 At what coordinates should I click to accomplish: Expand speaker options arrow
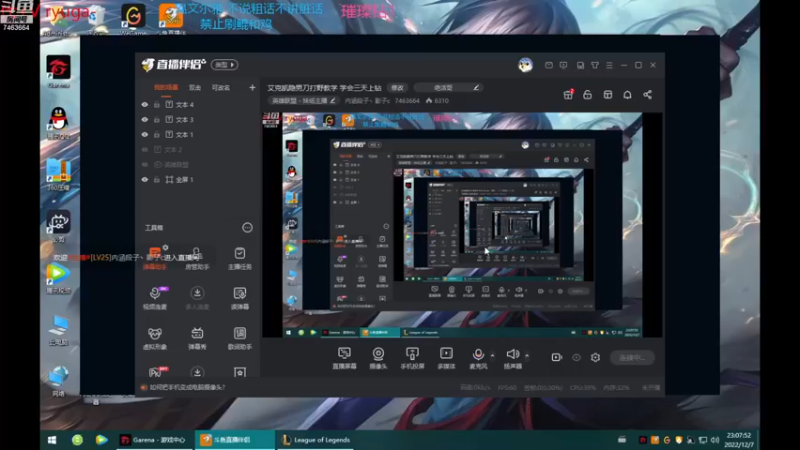point(527,355)
